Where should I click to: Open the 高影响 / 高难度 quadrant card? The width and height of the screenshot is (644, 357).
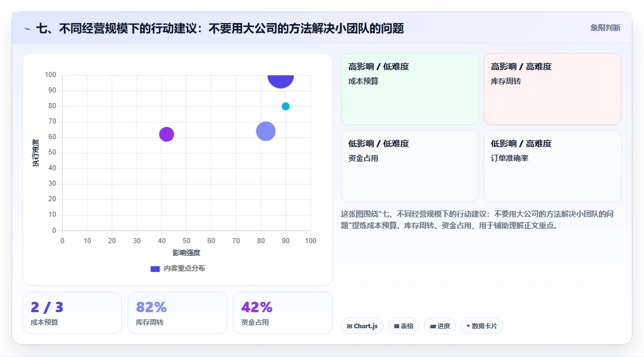pyautogui.click(x=553, y=89)
